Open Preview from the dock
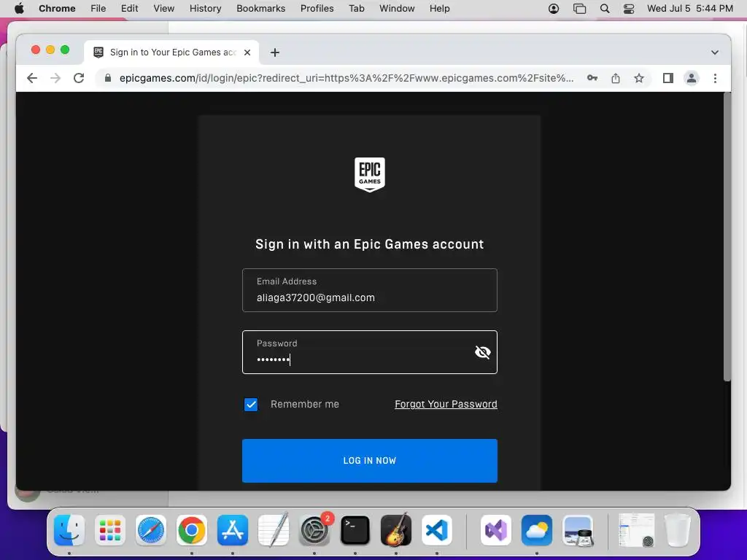This screenshot has width=747, height=560. [x=578, y=530]
